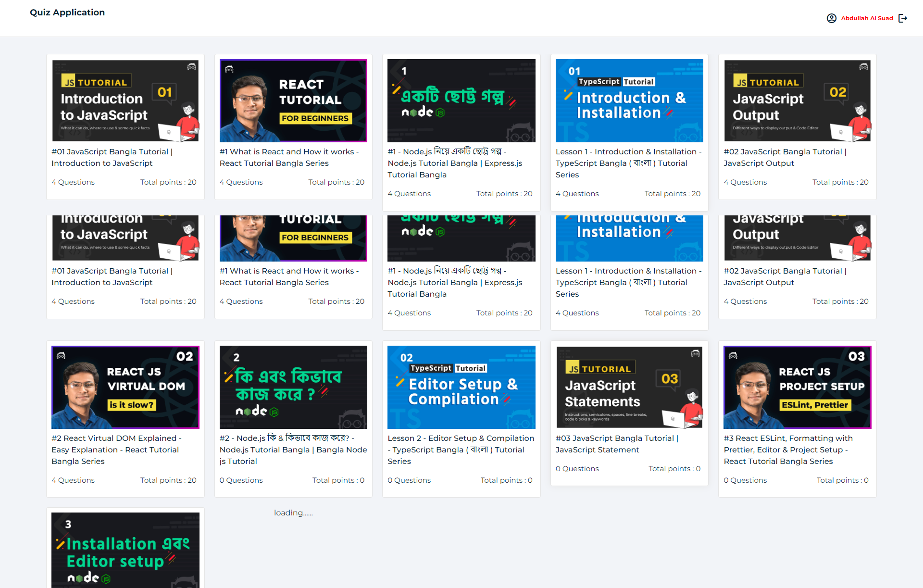
Task: Click the loading...... text
Action: click(293, 513)
